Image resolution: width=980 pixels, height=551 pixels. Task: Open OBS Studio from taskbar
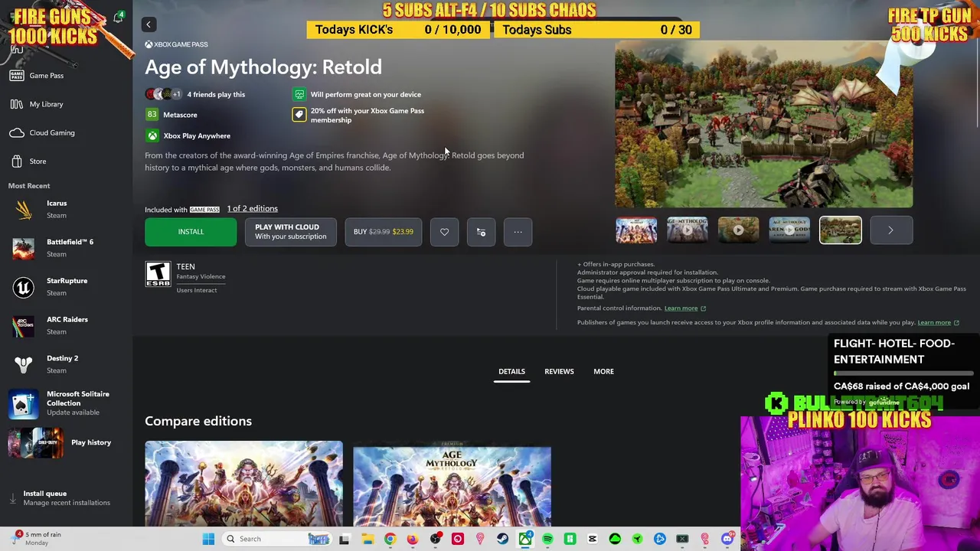(x=435, y=539)
